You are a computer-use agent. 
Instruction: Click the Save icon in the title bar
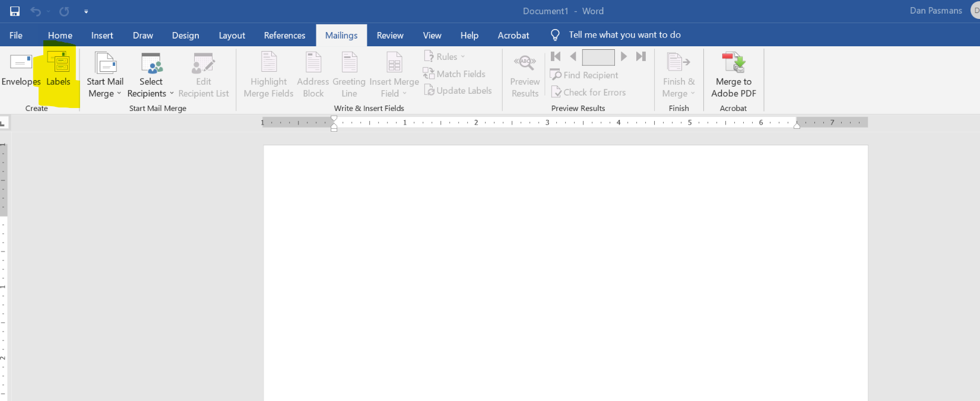15,11
